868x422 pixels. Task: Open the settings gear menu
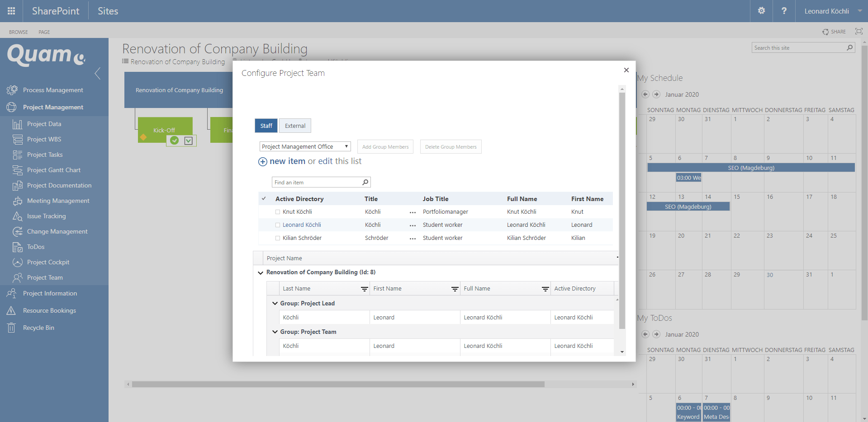point(761,11)
